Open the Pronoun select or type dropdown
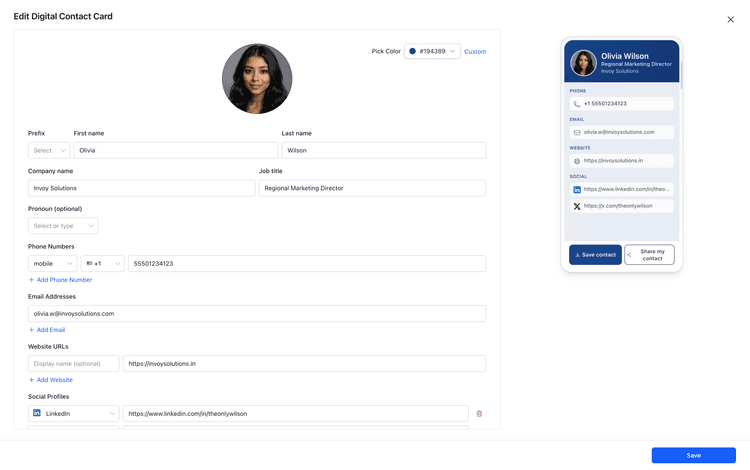This screenshot has height=470, width=750. (x=63, y=226)
